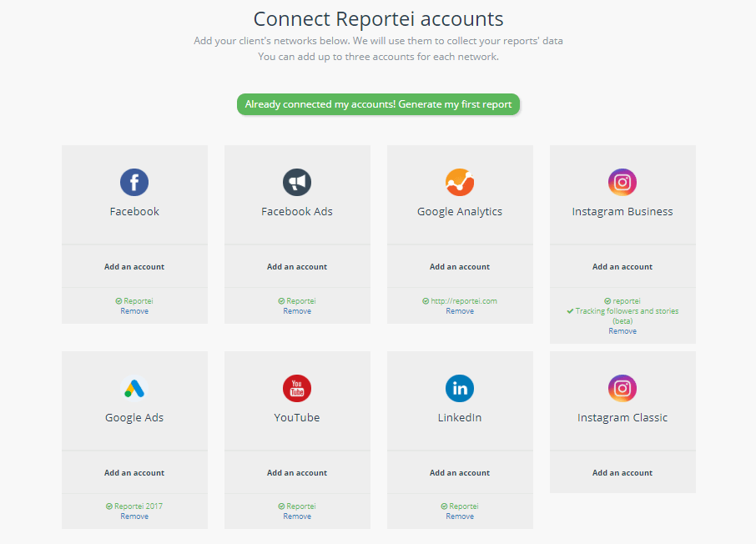756x544 pixels.
Task: Select the Facebook Ads card title
Action: (x=297, y=211)
